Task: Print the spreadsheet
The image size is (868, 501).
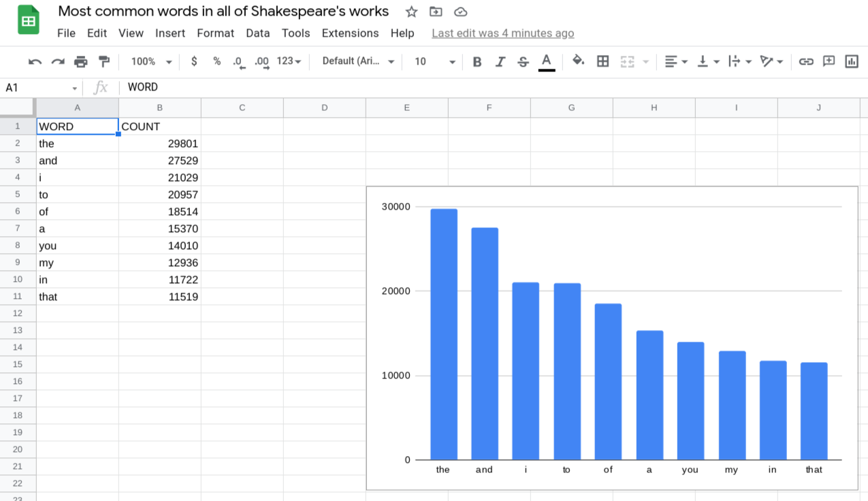Action: [81, 61]
